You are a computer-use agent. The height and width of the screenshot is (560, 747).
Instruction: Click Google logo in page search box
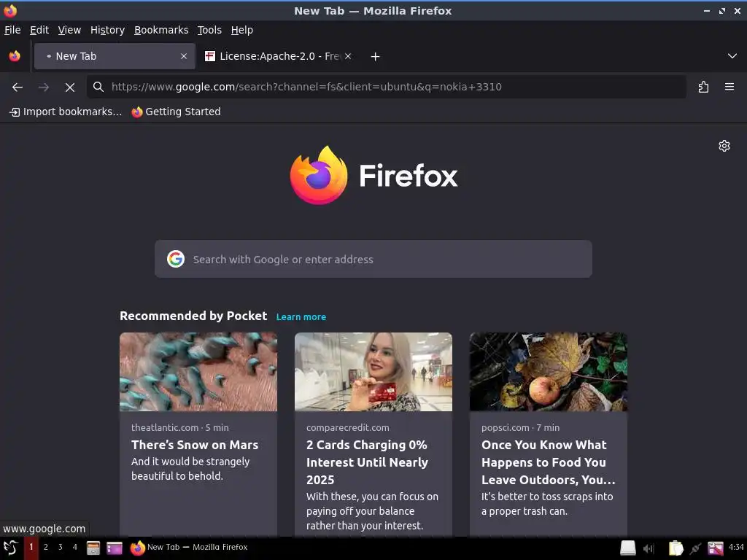point(176,259)
